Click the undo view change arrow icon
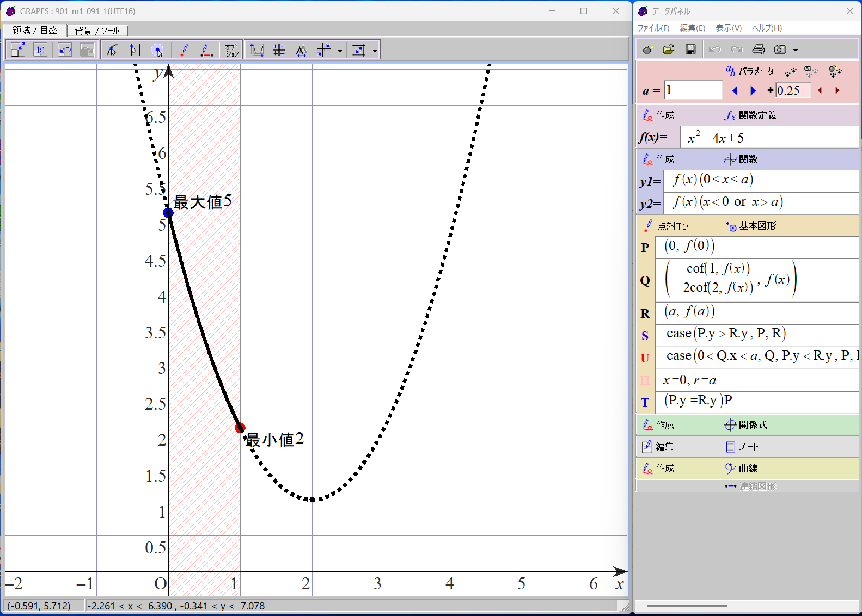This screenshot has width=862, height=616. point(65,51)
